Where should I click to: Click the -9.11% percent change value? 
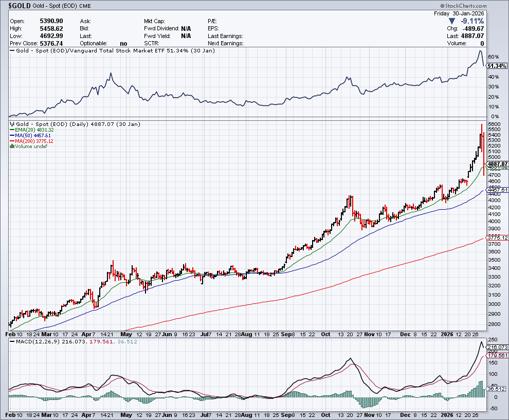pos(473,21)
